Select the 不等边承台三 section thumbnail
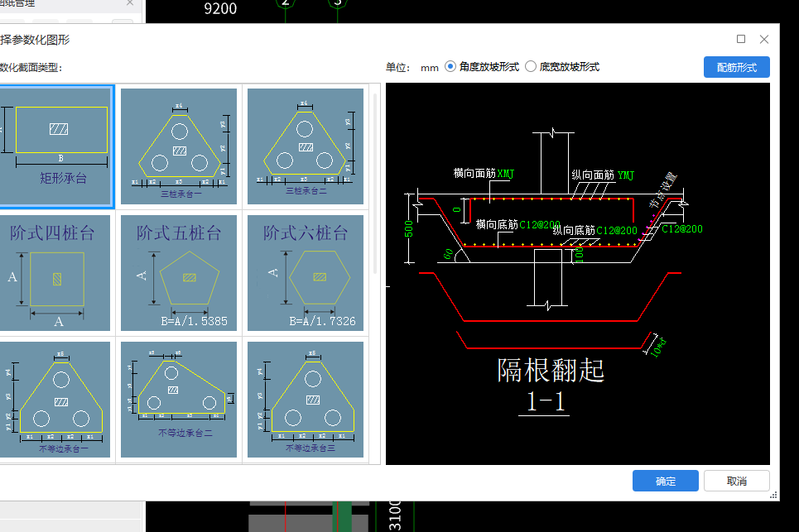This screenshot has width=799, height=532. 306,399
